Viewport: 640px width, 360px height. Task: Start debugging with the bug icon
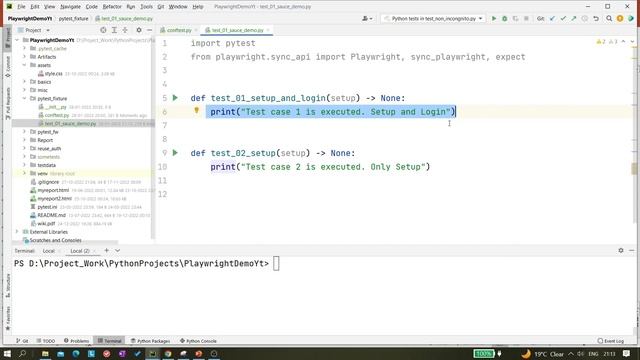(504, 18)
